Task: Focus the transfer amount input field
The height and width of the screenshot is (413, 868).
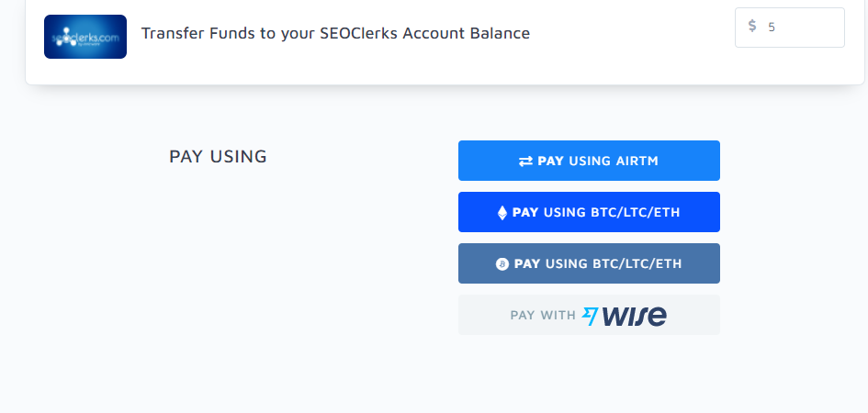Action: tap(801, 28)
